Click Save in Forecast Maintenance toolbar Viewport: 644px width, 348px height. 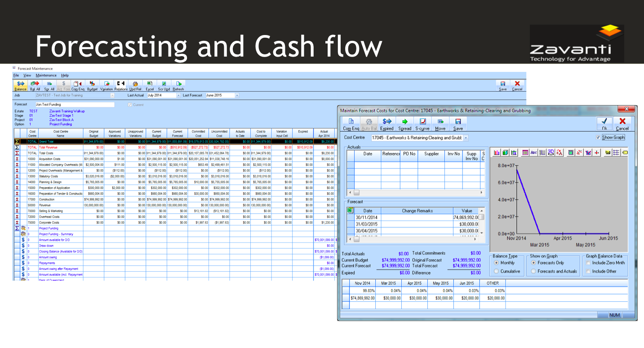(x=503, y=86)
